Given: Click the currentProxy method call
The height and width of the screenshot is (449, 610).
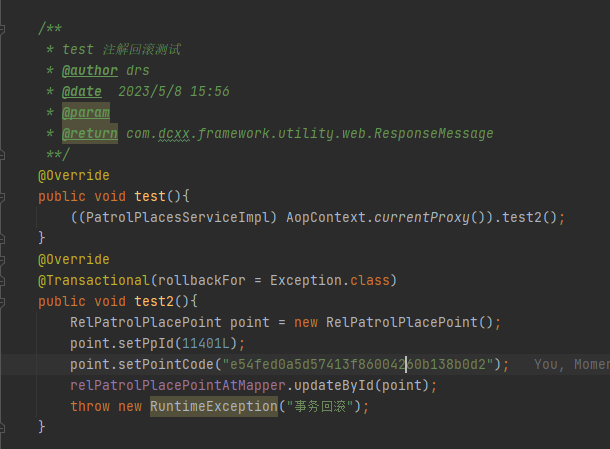Looking at the screenshot, I should pyautogui.click(x=422, y=217).
